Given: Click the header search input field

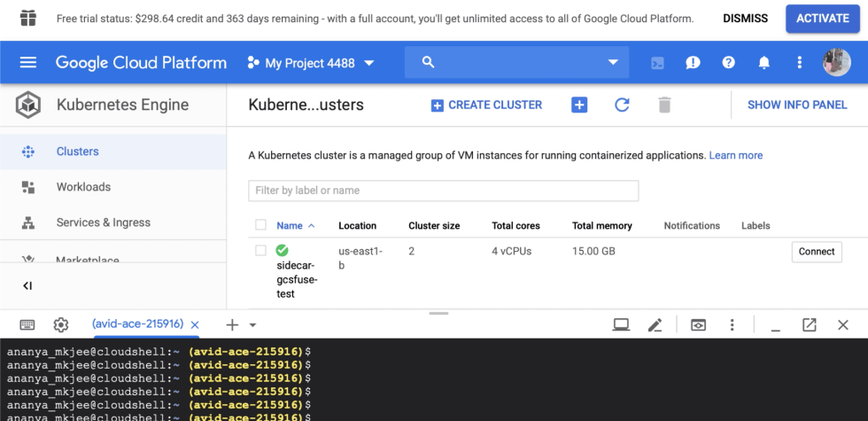Looking at the screenshot, I should 516,62.
